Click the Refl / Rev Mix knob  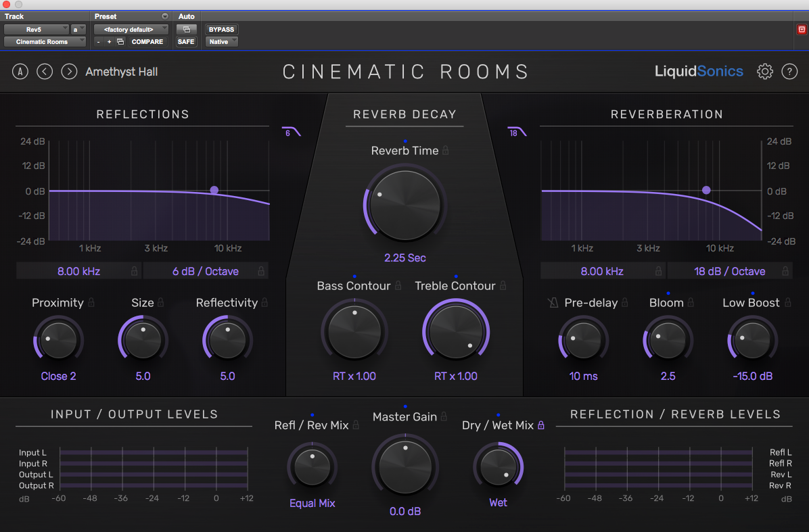[312, 467]
